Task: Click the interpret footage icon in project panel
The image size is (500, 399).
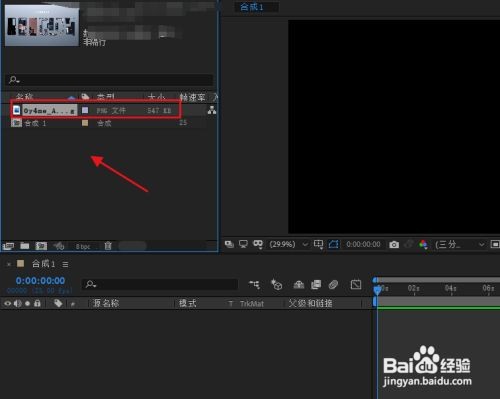Action: [8, 246]
